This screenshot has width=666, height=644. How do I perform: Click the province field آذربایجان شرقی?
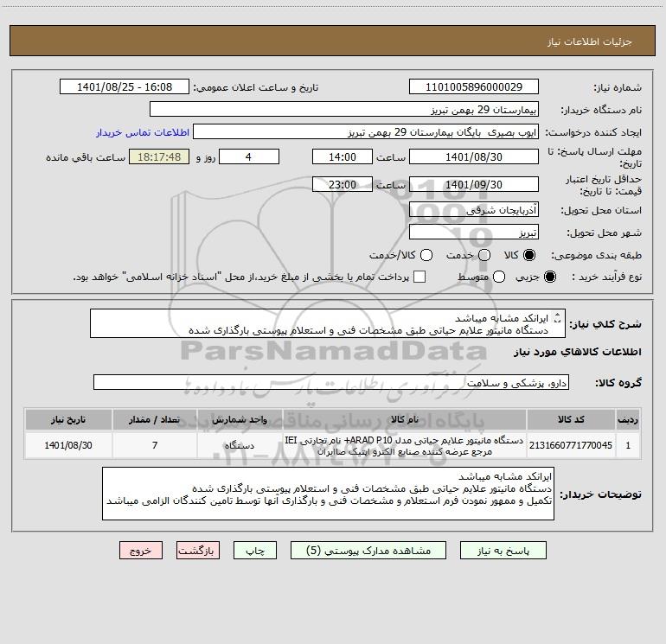[x=474, y=209]
